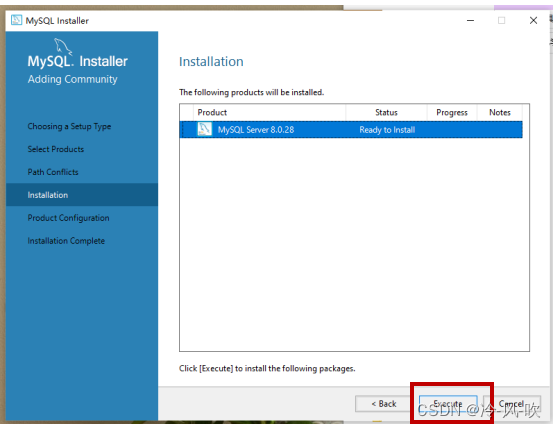Screen dimensions: 556x428
Task: Select the MySQL Server 8.0.28 row name
Action: (256, 130)
